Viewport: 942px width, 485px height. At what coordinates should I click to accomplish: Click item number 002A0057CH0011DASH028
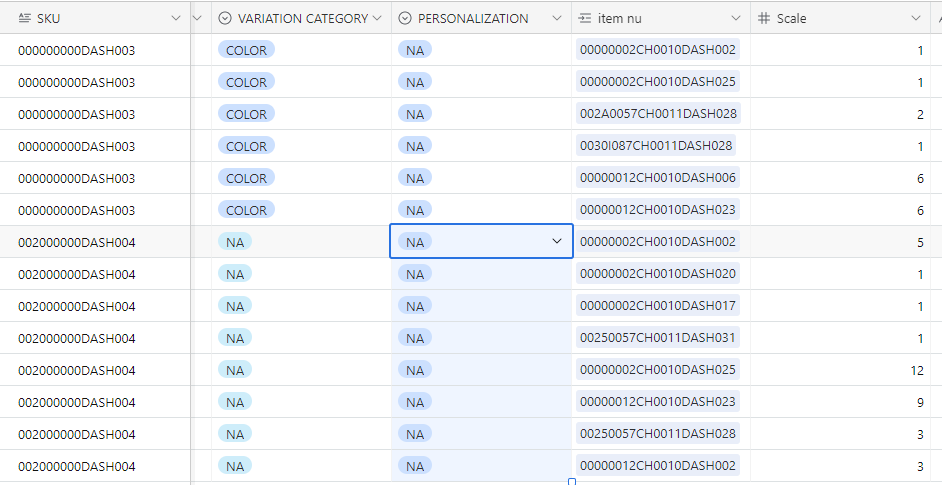click(x=658, y=114)
